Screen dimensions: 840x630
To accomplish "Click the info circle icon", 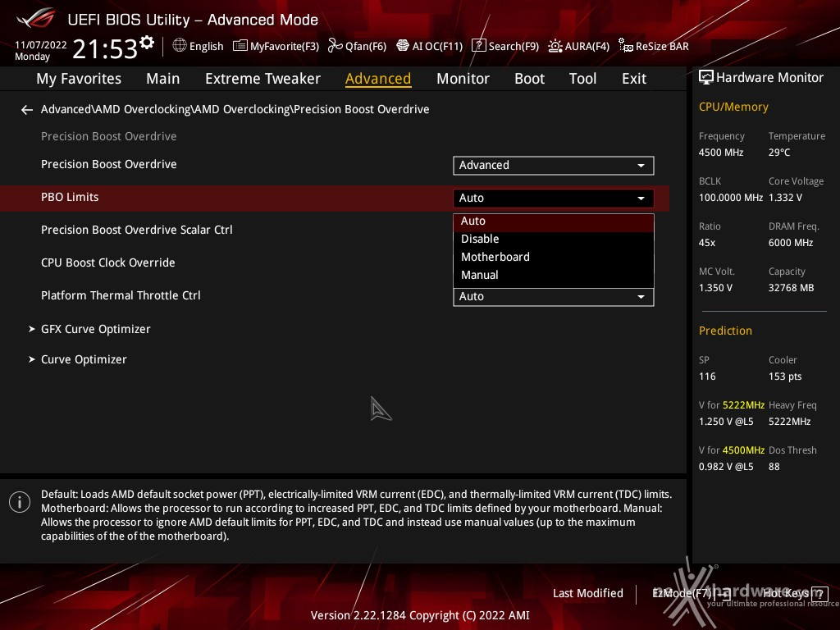I will [20, 502].
